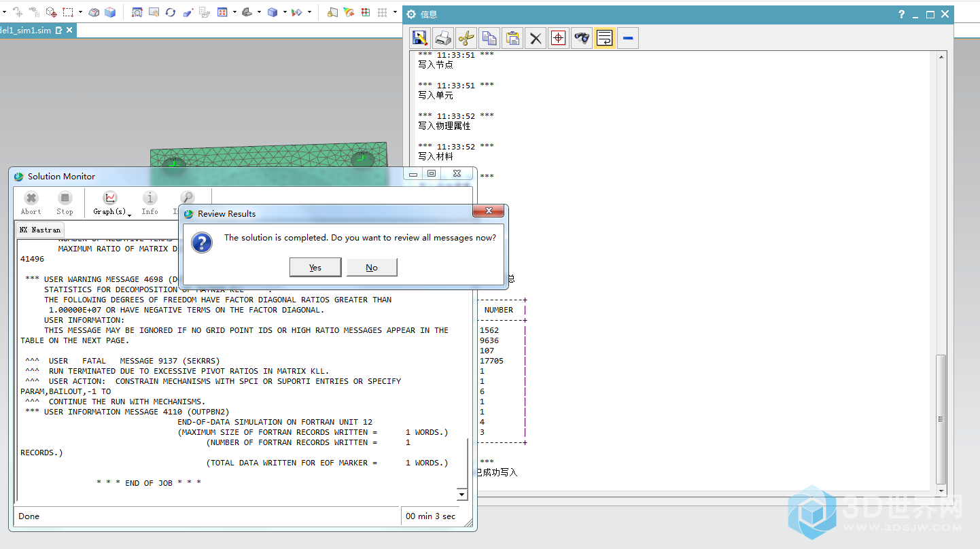Minimize the Solution Monitor window
This screenshot has height=549, width=980.
point(413,174)
